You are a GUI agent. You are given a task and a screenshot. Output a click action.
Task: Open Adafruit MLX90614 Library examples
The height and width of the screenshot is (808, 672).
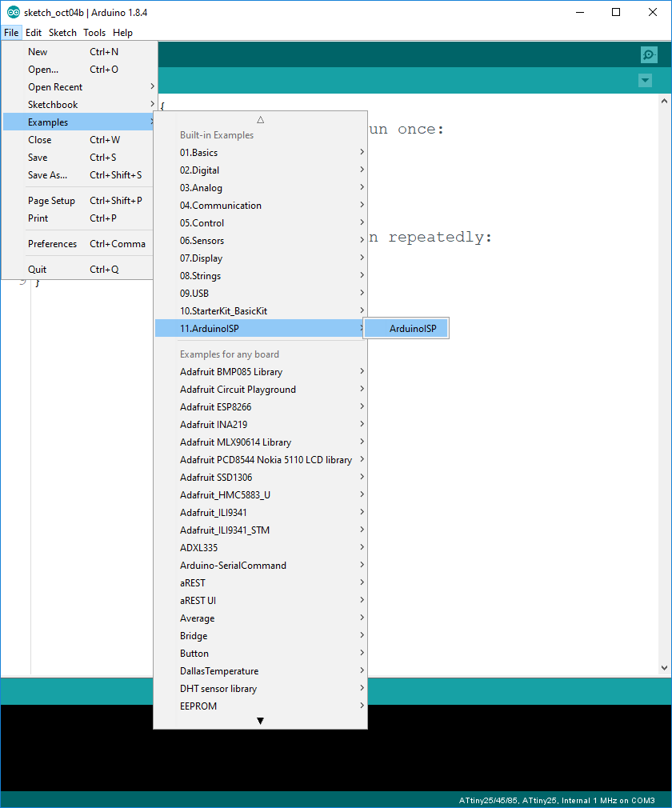pyautogui.click(x=261, y=442)
